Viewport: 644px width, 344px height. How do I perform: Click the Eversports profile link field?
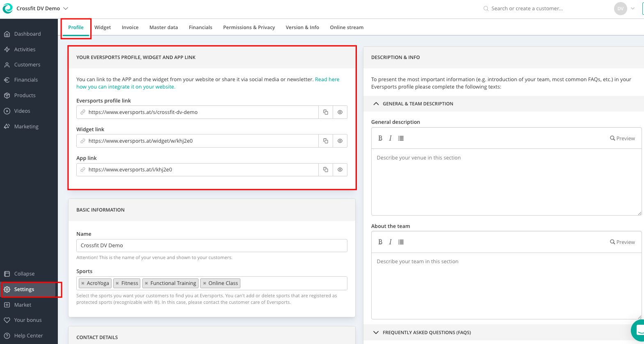point(197,112)
